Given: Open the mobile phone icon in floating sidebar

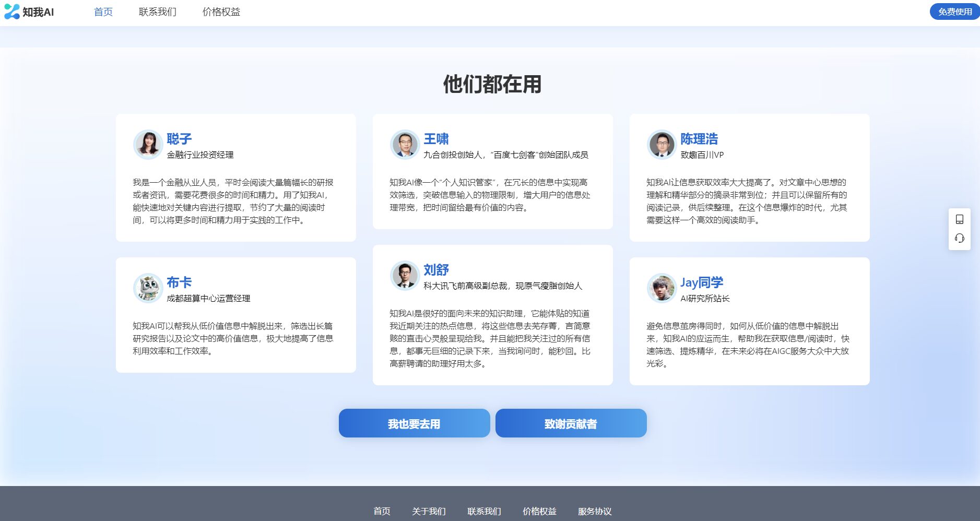Looking at the screenshot, I should click(x=959, y=219).
